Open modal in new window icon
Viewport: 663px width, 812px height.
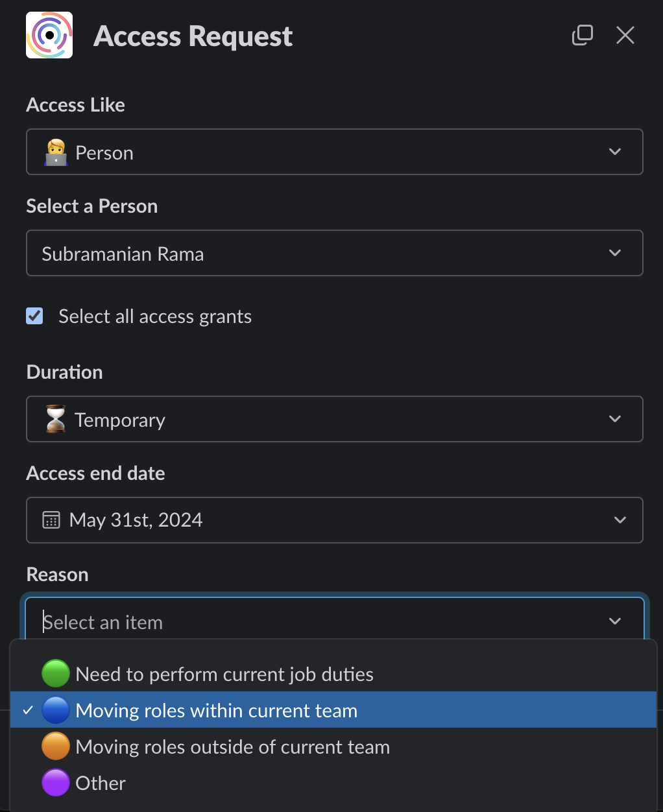(582, 35)
